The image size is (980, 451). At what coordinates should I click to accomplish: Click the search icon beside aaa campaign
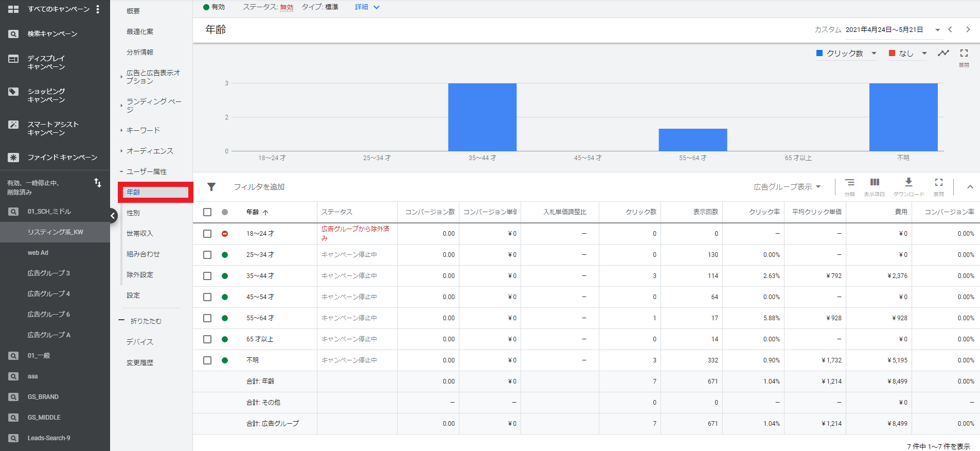(13, 376)
